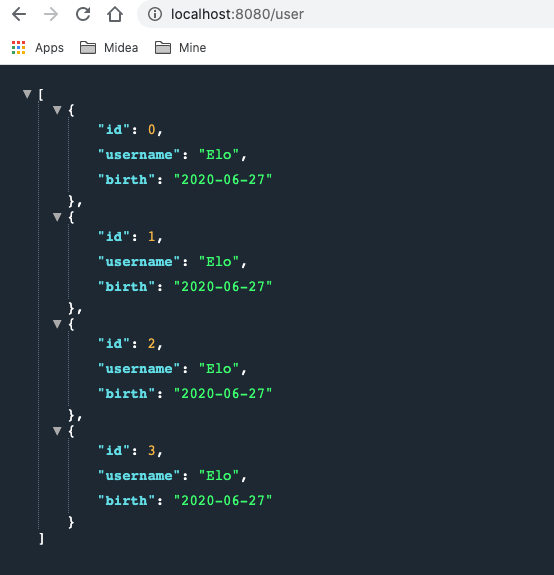
Task: Click the "2020-06-27" value in the id 0 object
Action: (x=223, y=179)
